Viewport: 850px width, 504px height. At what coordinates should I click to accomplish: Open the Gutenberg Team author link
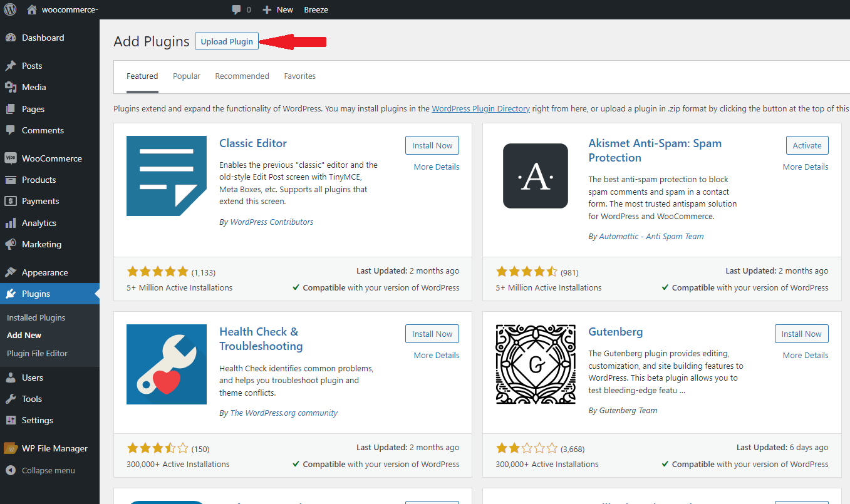click(628, 411)
